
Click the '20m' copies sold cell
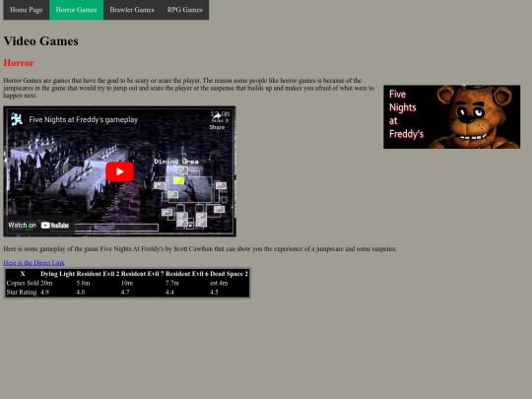46,283
